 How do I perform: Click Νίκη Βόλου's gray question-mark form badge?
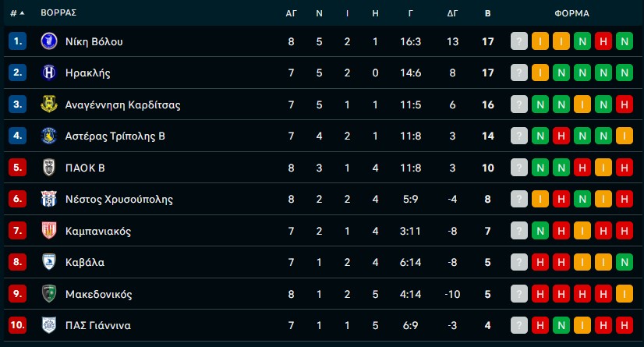tap(519, 41)
